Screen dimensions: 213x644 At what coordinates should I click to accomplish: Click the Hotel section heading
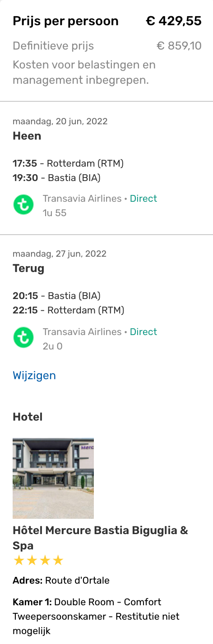pos(28,417)
